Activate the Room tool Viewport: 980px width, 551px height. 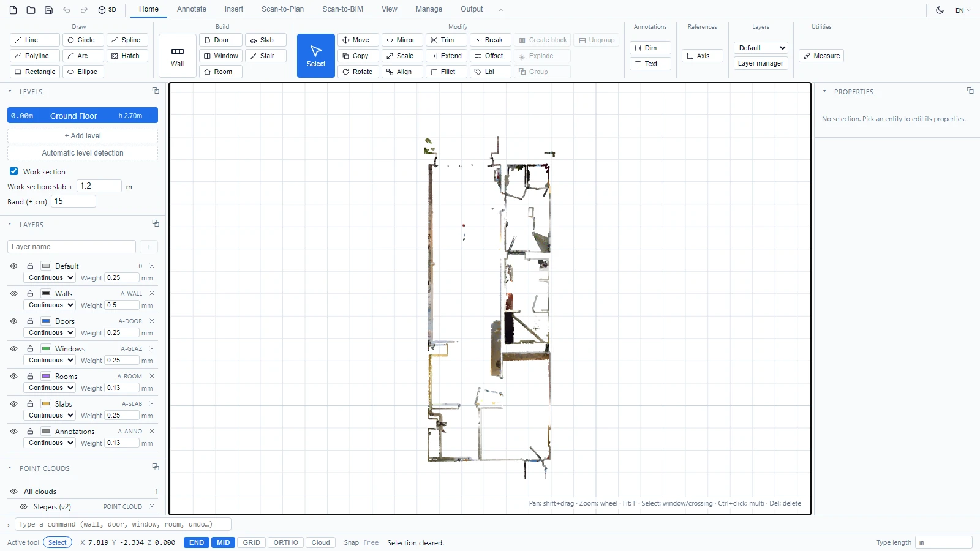point(221,72)
